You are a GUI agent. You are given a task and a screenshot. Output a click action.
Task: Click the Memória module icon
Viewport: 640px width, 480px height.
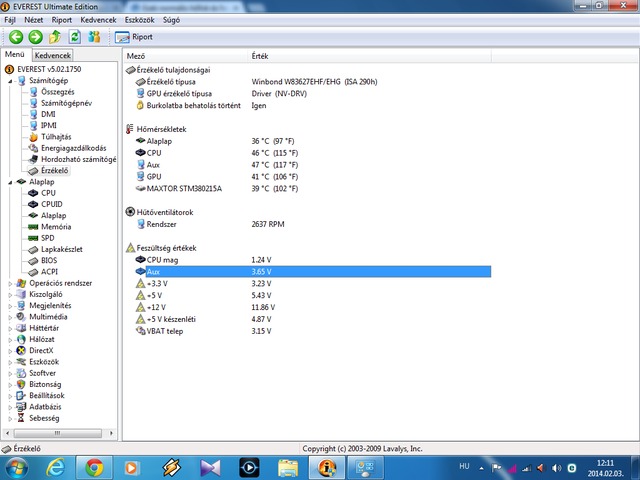[x=33, y=227]
